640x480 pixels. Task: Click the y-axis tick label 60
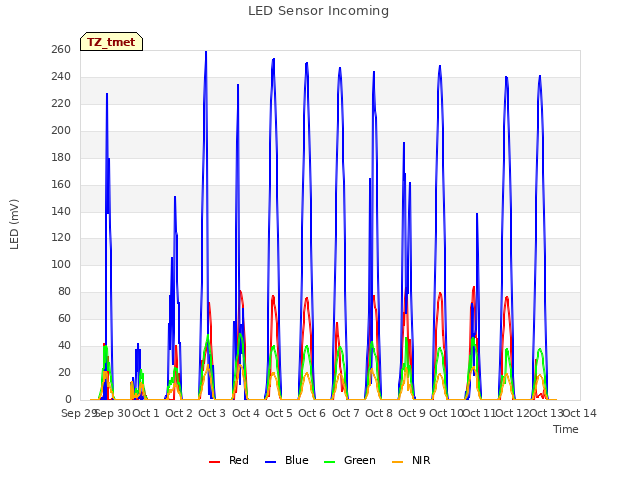tap(64, 318)
